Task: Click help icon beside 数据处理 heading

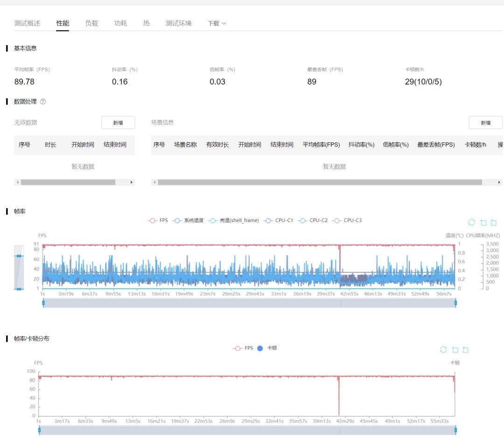Action: tap(43, 102)
